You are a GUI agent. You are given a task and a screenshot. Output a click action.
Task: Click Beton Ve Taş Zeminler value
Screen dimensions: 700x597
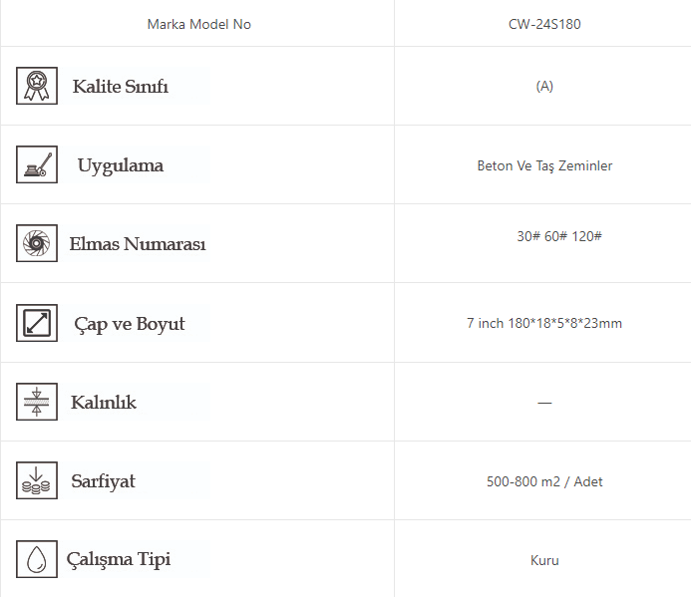point(544,165)
